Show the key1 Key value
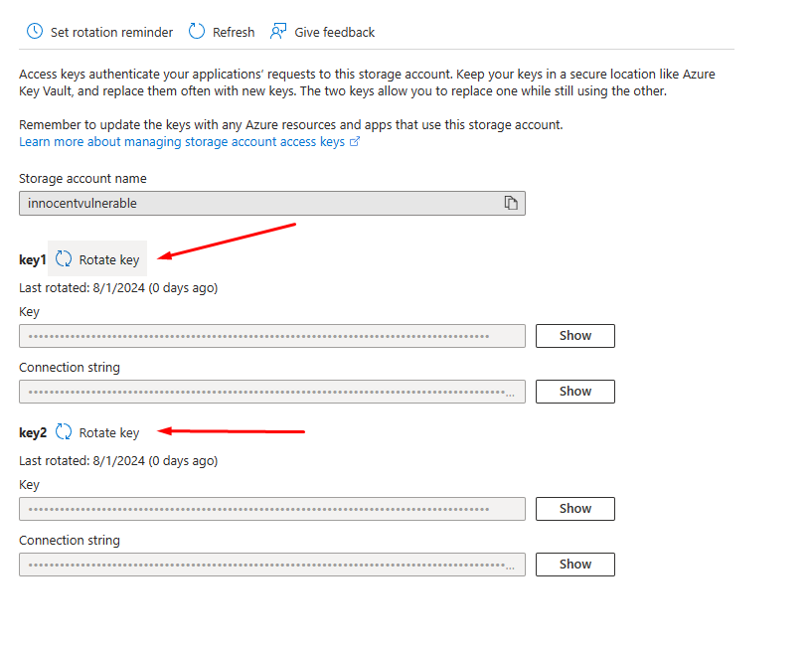The image size is (812, 651). 574,336
